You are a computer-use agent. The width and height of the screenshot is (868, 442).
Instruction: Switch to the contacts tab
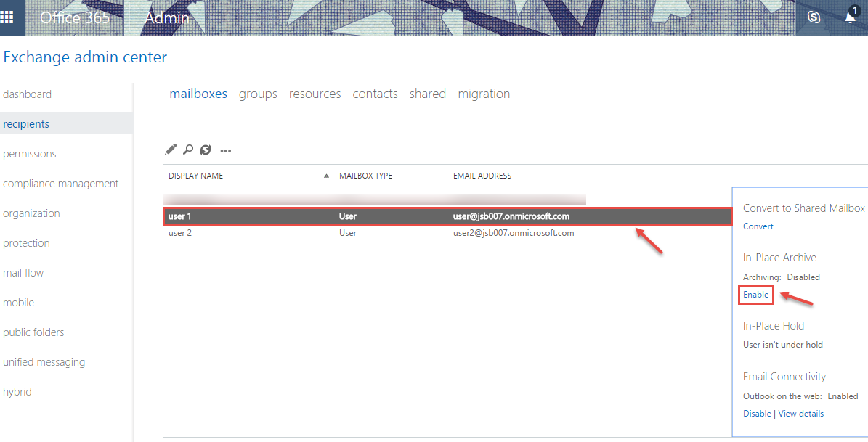click(376, 94)
